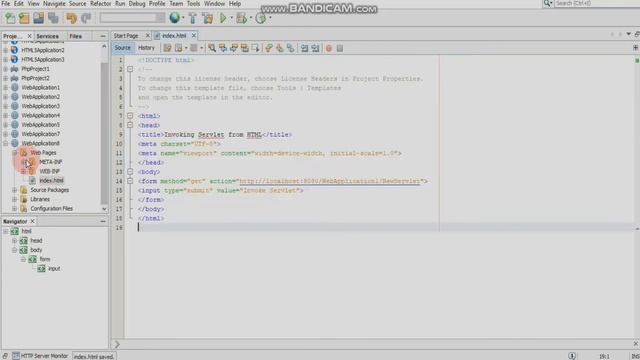Build project with the hammer icon
Viewport: 640px width, 360px height.
[193, 18]
